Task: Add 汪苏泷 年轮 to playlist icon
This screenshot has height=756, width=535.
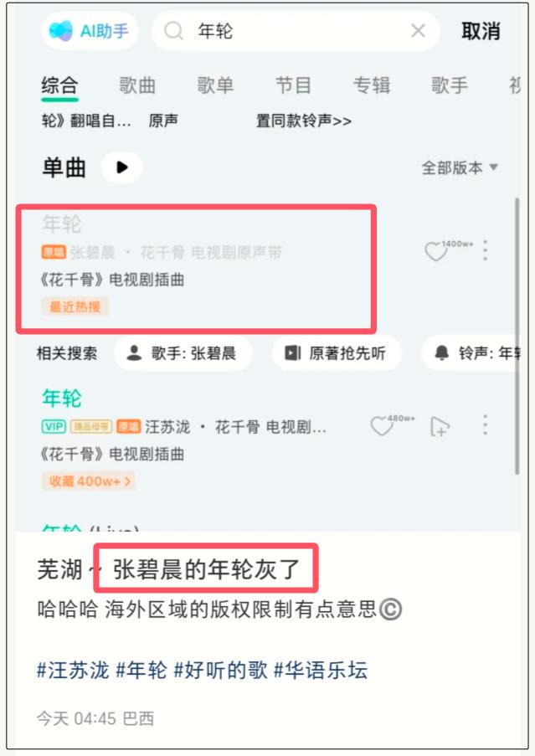Action: pyautogui.click(x=440, y=426)
